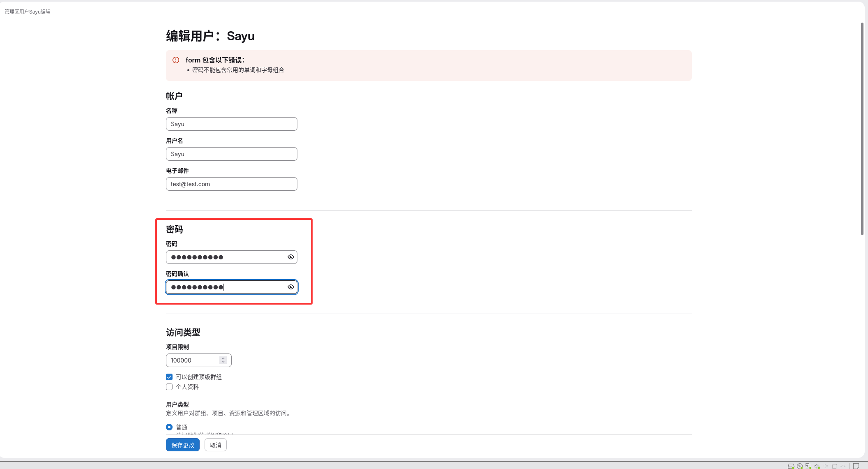868x469 pixels.
Task: Reveal password using the eye icon in 密码 field
Action: 290,257
